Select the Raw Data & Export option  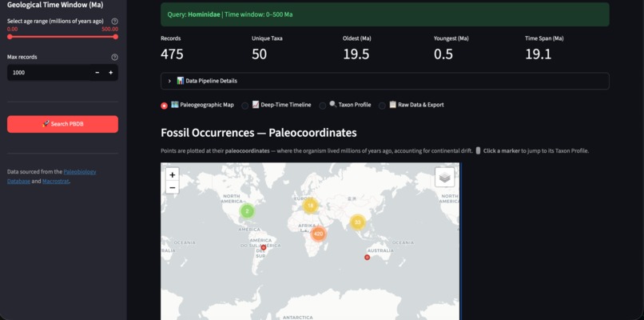411,106
